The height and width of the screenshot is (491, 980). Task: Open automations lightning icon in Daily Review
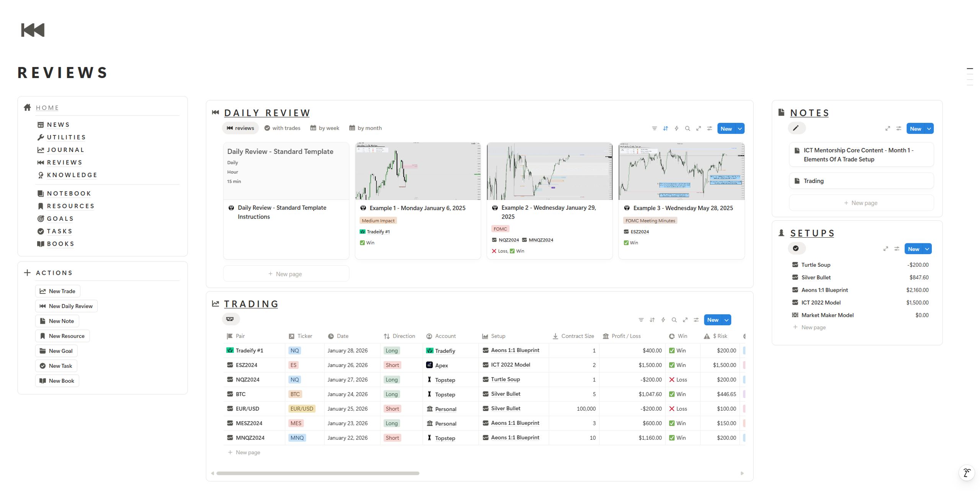coord(676,129)
